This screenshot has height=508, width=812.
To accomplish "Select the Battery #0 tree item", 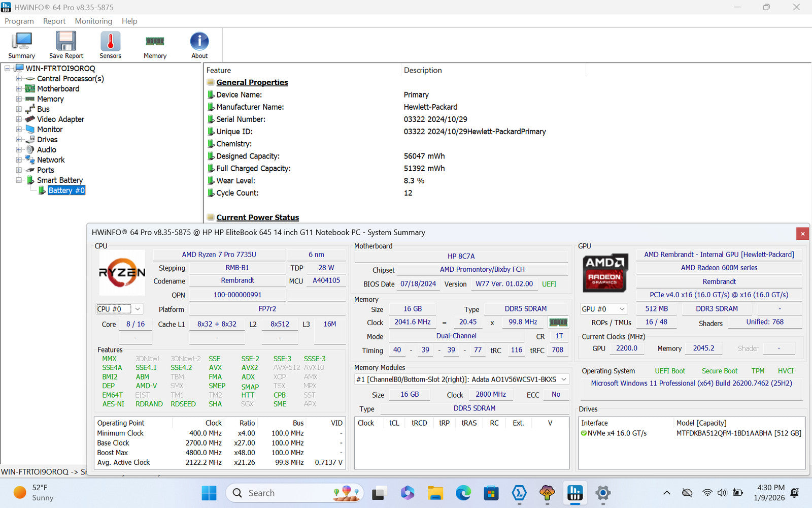I will (x=66, y=190).
